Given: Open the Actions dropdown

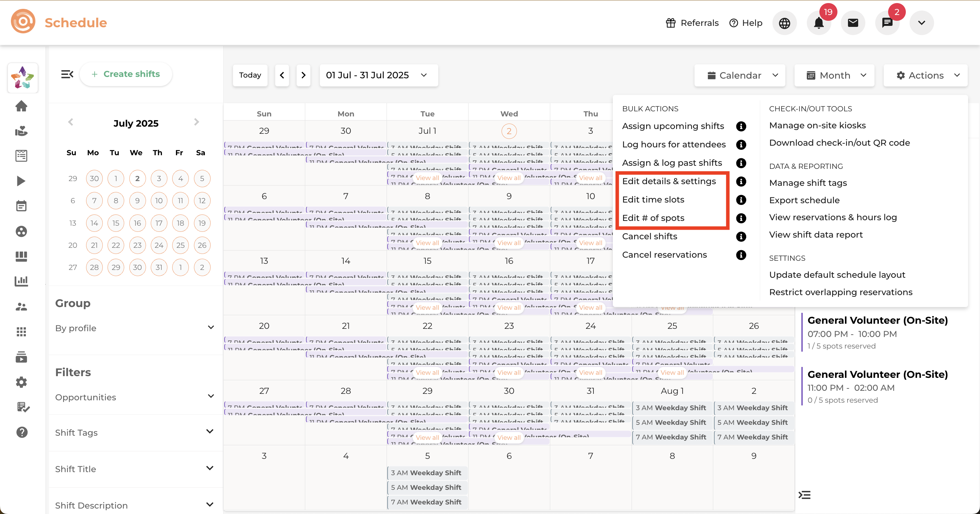Looking at the screenshot, I should 925,75.
